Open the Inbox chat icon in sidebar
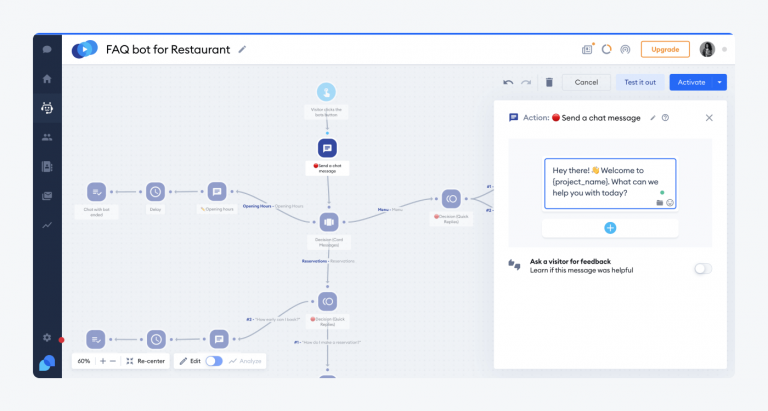Image resolution: width=768 pixels, height=411 pixels. (47, 49)
